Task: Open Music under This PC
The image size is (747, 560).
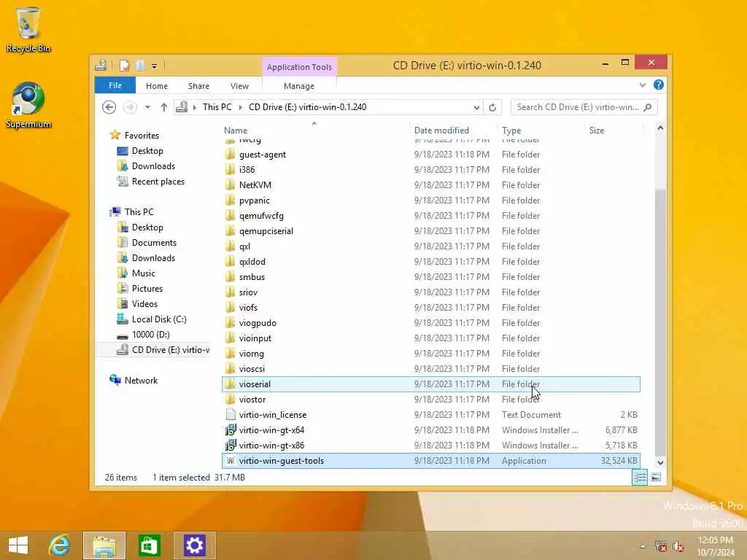Action: point(144,273)
